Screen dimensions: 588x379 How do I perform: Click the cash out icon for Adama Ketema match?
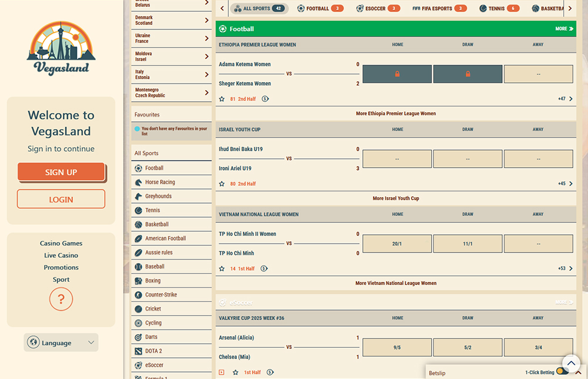[265, 99]
